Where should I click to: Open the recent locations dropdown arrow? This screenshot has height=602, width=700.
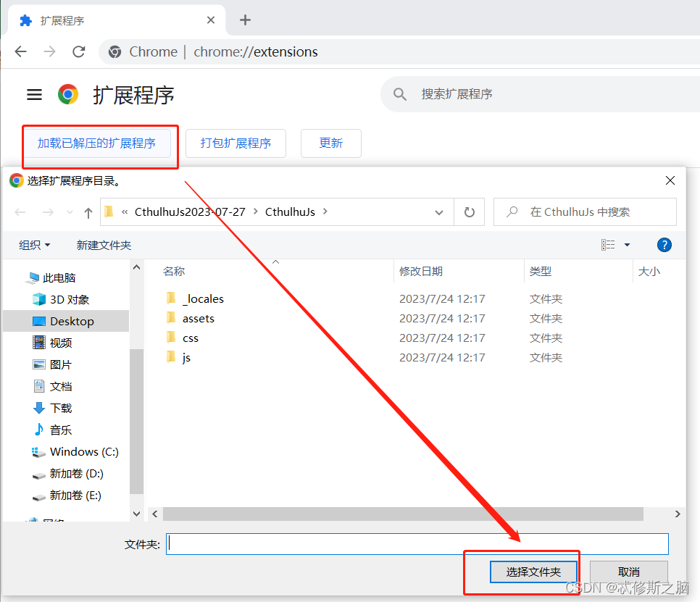coord(70,212)
